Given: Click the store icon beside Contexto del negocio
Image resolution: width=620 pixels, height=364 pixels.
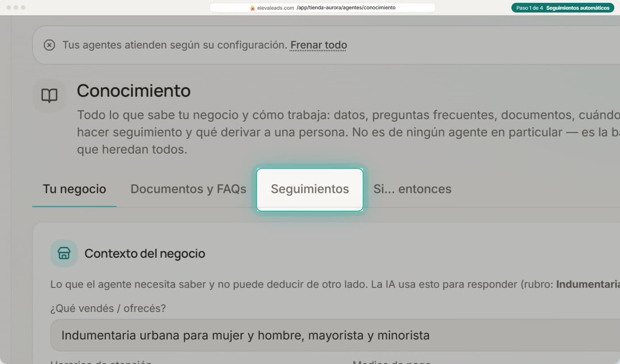Looking at the screenshot, I should [64, 253].
